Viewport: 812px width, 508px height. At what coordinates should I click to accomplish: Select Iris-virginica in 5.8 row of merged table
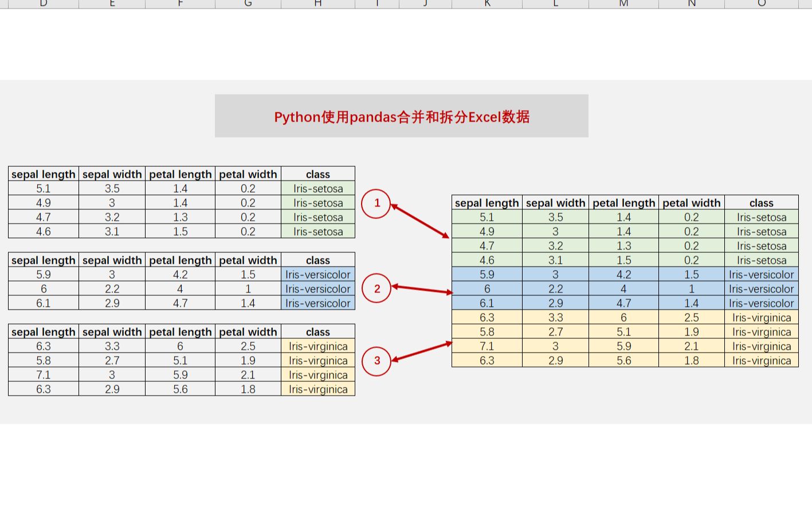pos(761,331)
